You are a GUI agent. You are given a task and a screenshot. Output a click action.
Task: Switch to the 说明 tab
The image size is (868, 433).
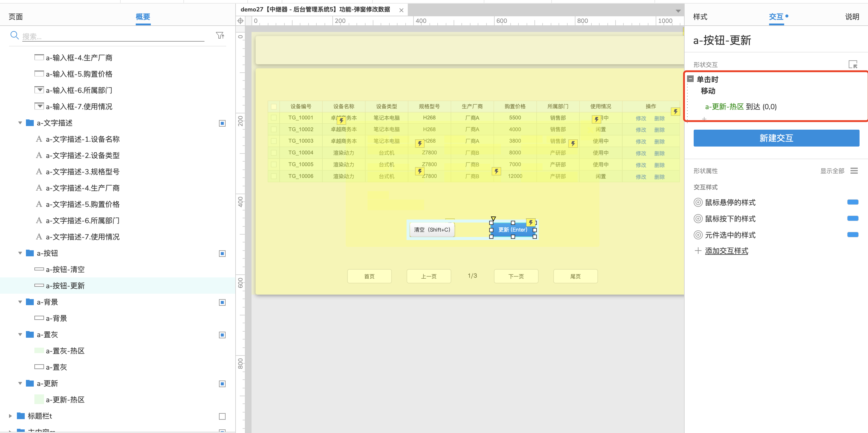[x=851, y=17]
